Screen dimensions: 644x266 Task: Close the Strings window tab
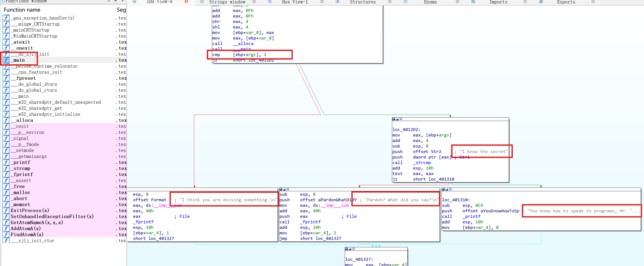pyautogui.click(x=254, y=2)
